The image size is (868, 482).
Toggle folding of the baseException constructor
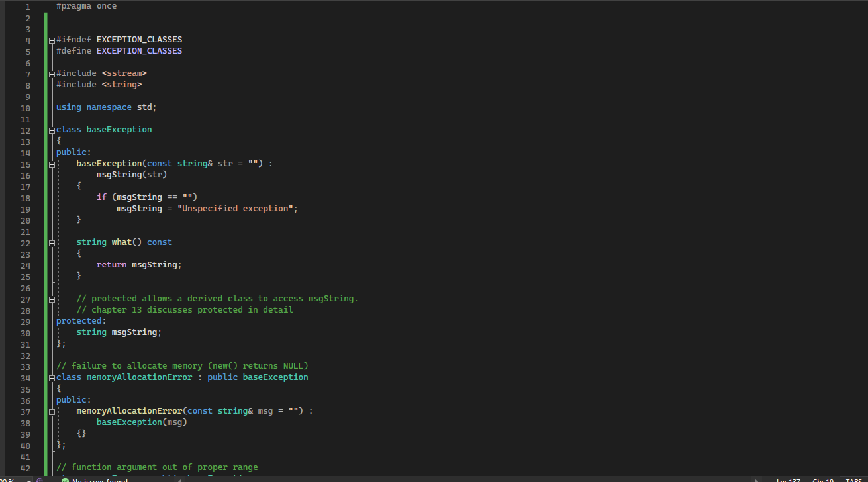[x=51, y=164]
